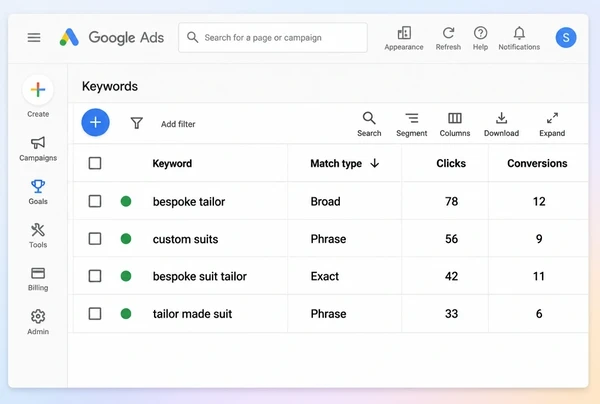Image resolution: width=600 pixels, height=404 pixels.
Task: Select the custom suits row checkbox
Action: point(95,239)
